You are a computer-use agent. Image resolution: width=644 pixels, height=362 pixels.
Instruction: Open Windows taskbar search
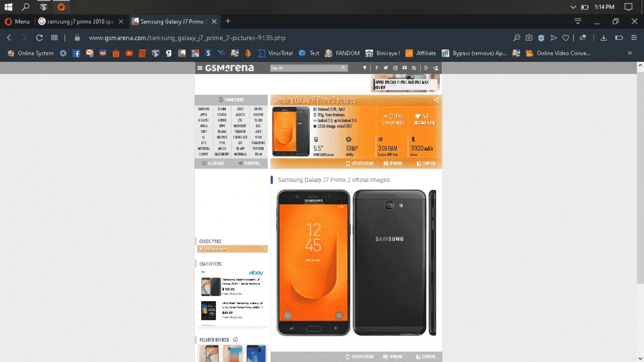click(26, 7)
